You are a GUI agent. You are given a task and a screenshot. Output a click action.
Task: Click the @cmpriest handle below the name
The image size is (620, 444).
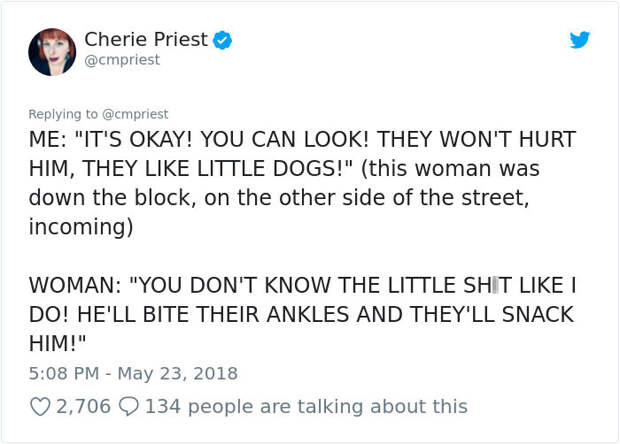point(122,60)
